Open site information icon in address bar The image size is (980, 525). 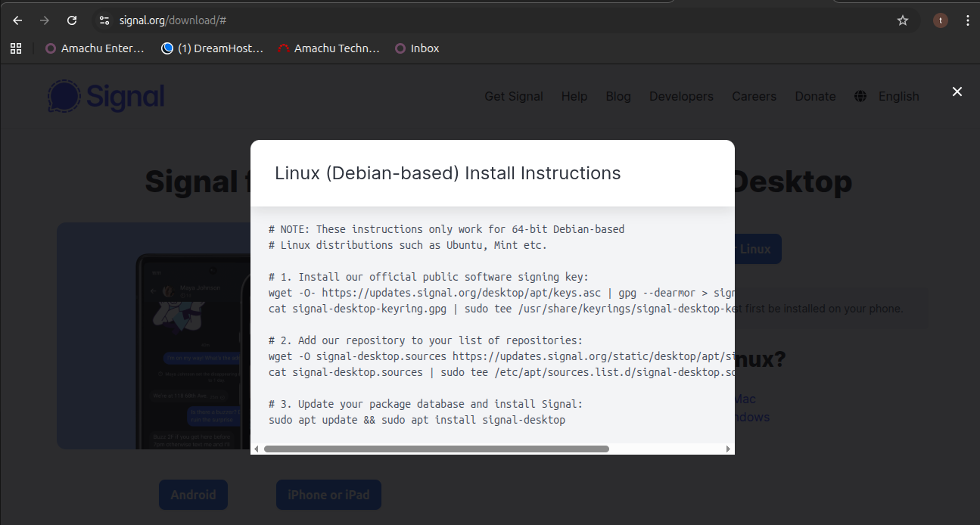tap(104, 20)
